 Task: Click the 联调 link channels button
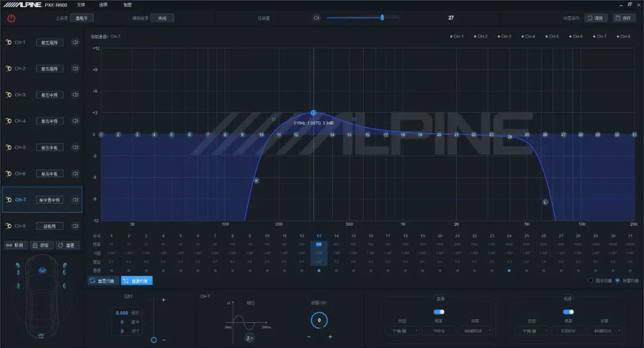pos(16,245)
